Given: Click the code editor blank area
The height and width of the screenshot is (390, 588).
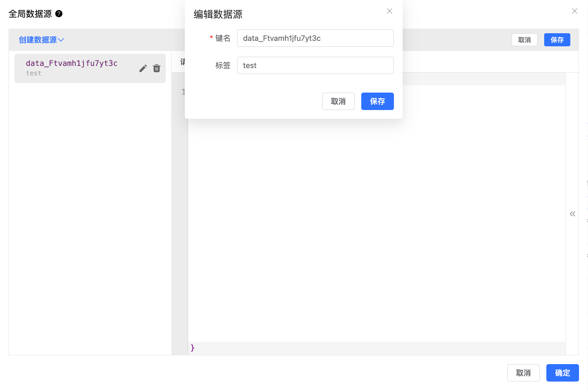Looking at the screenshot, I should [x=376, y=218].
